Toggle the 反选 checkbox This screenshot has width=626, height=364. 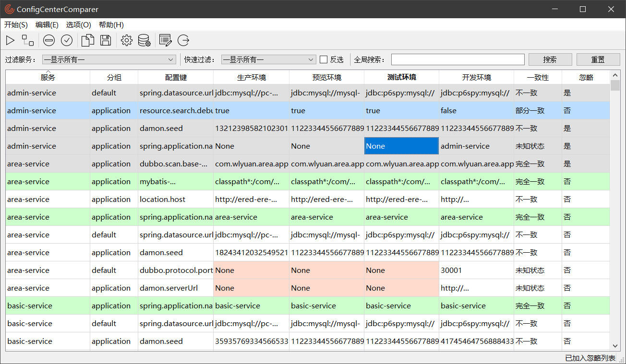click(x=324, y=59)
